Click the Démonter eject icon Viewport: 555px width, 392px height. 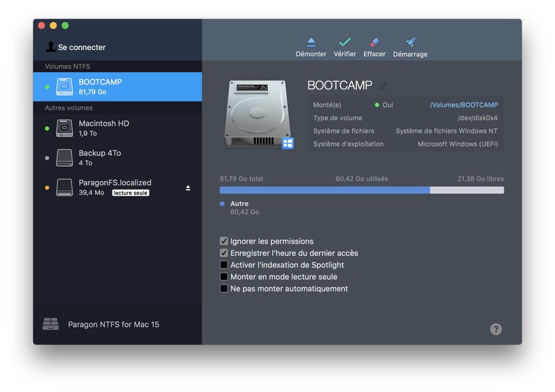pyautogui.click(x=311, y=42)
